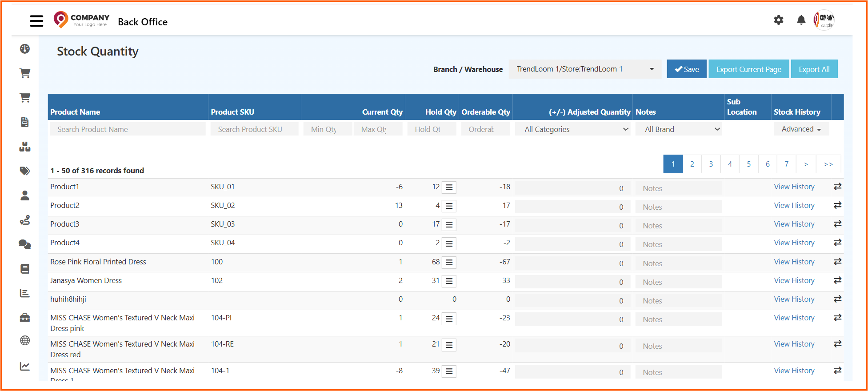
Task: Open the notifications bell
Action: point(801,20)
